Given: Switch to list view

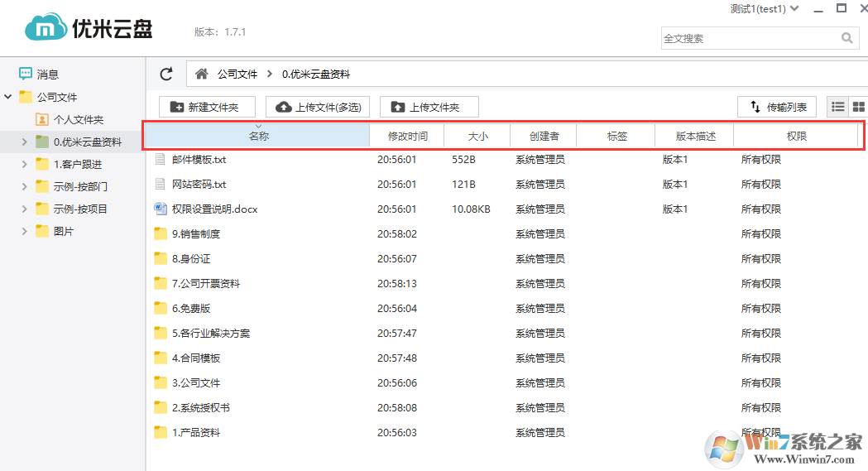Looking at the screenshot, I should pos(837,107).
